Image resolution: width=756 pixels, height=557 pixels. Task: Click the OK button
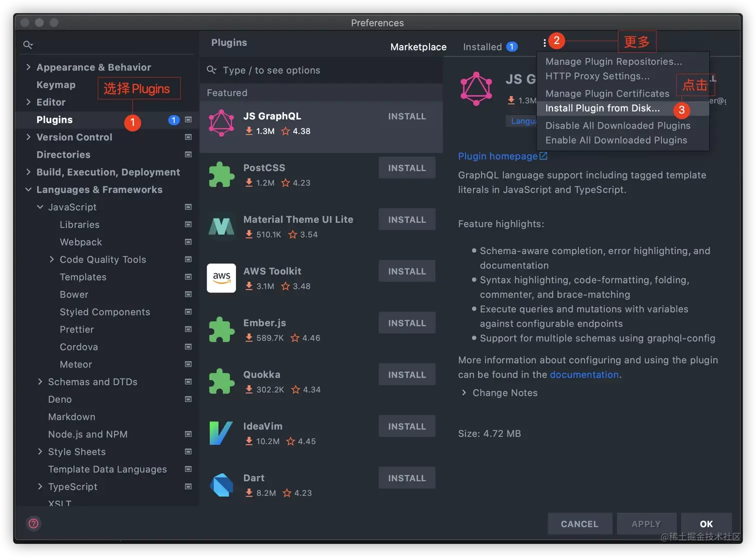point(706,524)
